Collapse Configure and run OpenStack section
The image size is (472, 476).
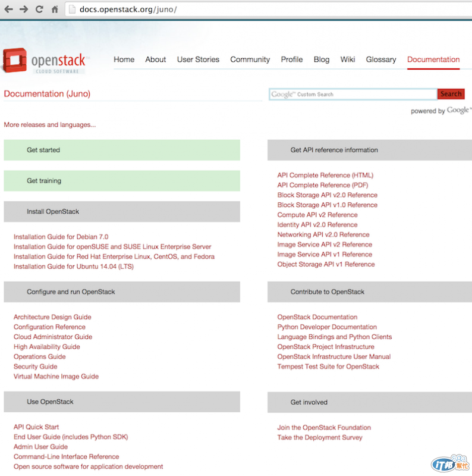(x=122, y=292)
